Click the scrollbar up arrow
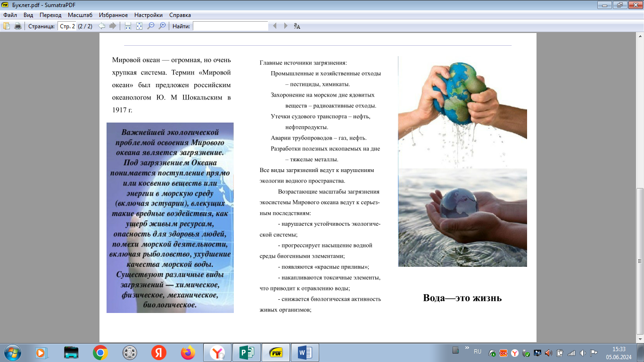Viewport: 644px width, 362px height. click(640, 36)
